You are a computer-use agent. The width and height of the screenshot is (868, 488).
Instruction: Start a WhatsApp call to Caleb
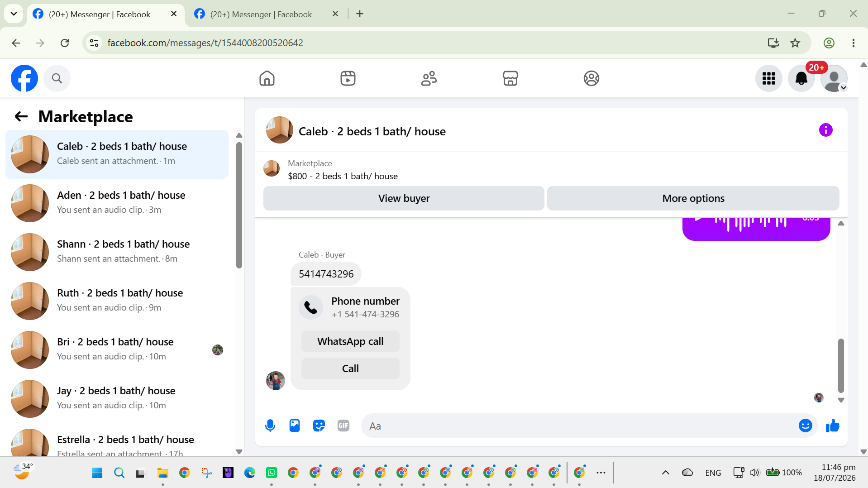(350, 341)
